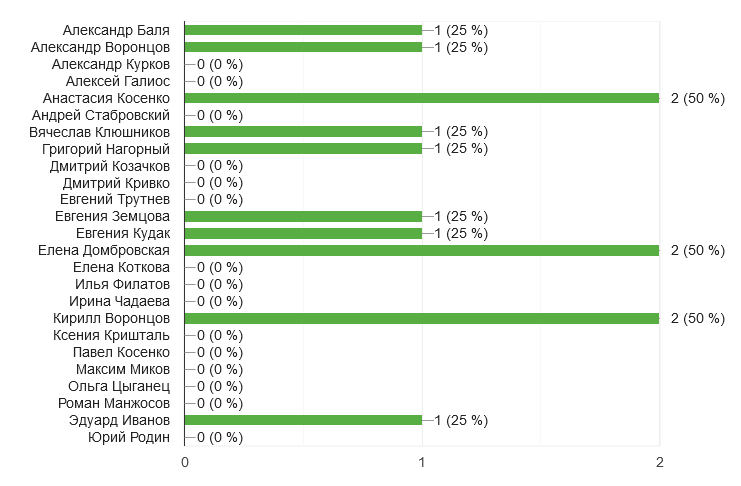The width and height of the screenshot is (741, 486).
Task: Click the green bar for Елена Домбровская
Action: pyautogui.click(x=421, y=250)
